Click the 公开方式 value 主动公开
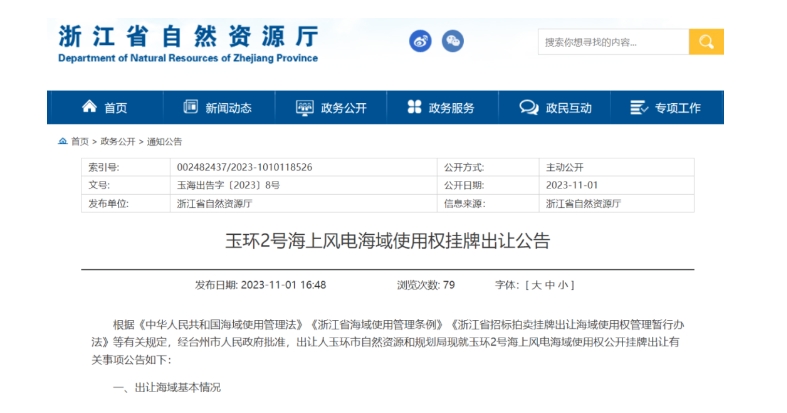This screenshot has width=787, height=413. [565, 167]
